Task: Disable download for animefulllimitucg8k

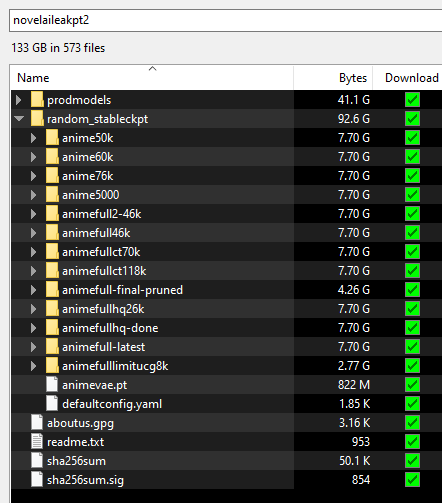Action: (x=412, y=366)
